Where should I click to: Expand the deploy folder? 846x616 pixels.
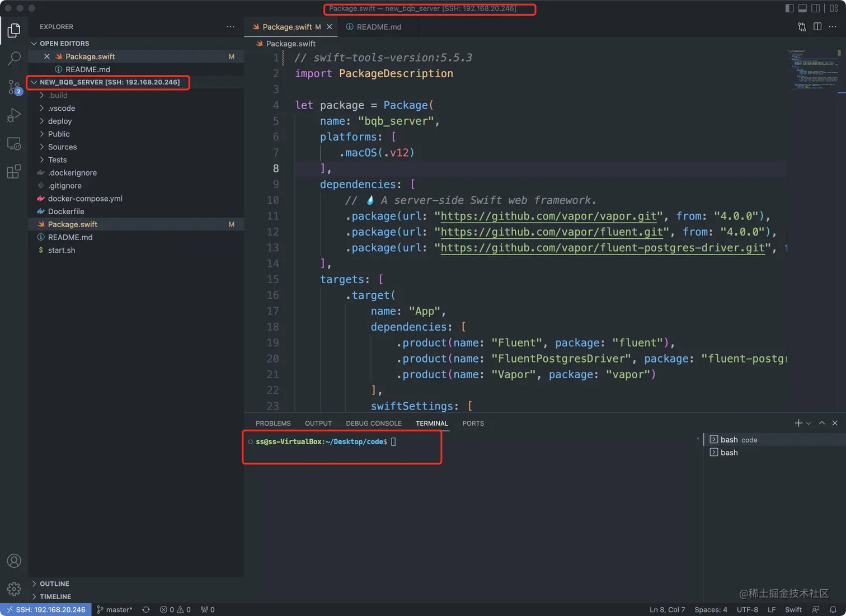(136, 121)
